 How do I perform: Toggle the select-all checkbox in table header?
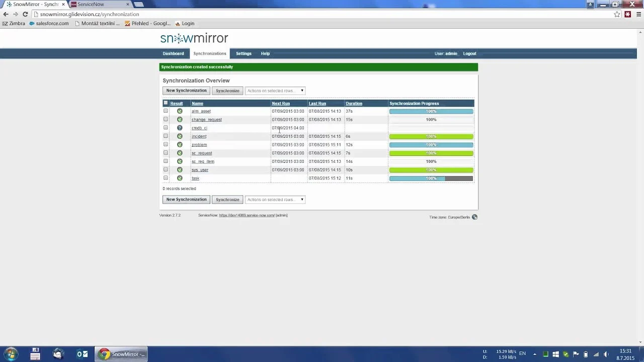click(x=166, y=103)
